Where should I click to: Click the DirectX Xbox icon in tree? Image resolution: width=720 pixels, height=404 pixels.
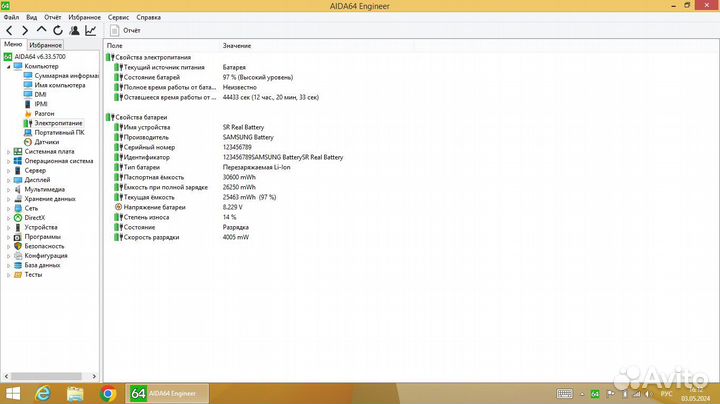click(18, 218)
